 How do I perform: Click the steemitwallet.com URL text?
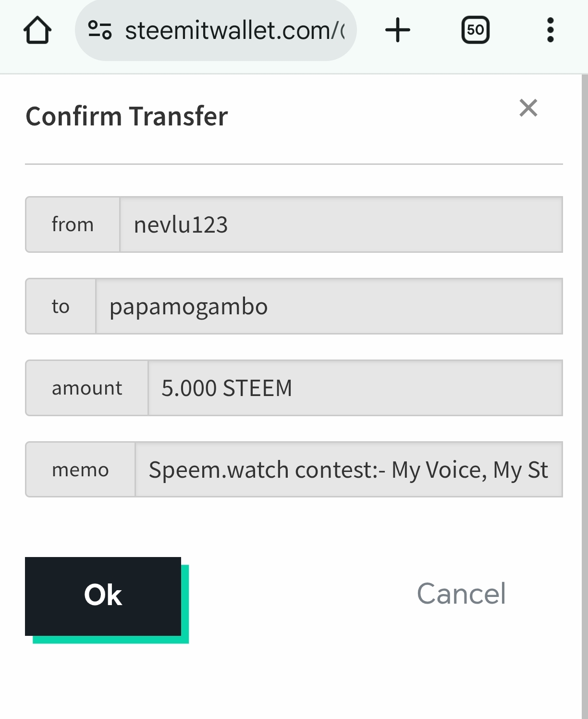click(234, 31)
